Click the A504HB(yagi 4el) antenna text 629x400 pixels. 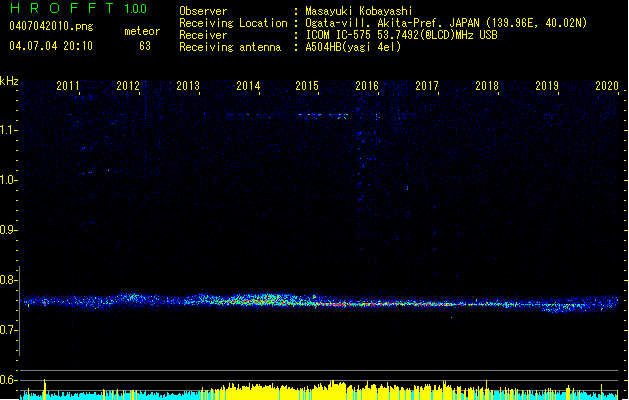point(353,47)
